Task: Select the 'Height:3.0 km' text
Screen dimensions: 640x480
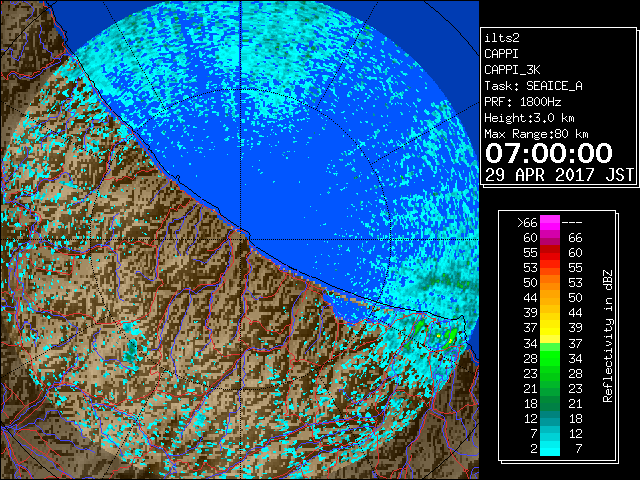Action: tap(529, 118)
